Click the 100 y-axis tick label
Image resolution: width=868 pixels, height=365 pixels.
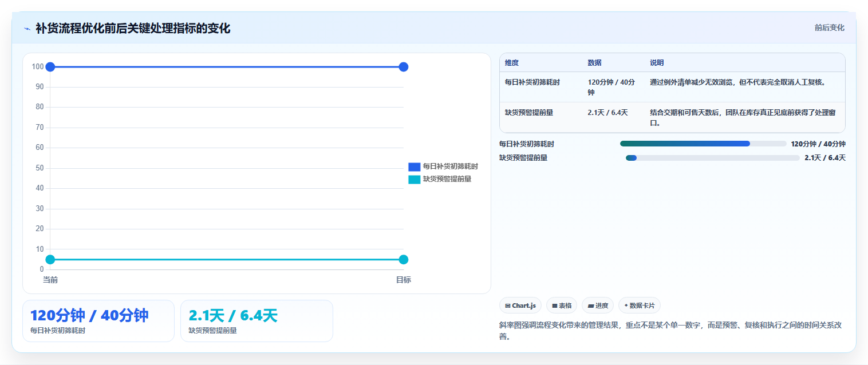(38, 66)
